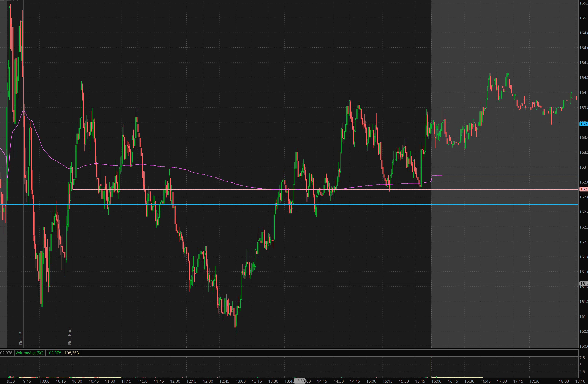This screenshot has height=384, width=588.
Task: Click the 164 label on the price axis
Action: click(x=583, y=93)
